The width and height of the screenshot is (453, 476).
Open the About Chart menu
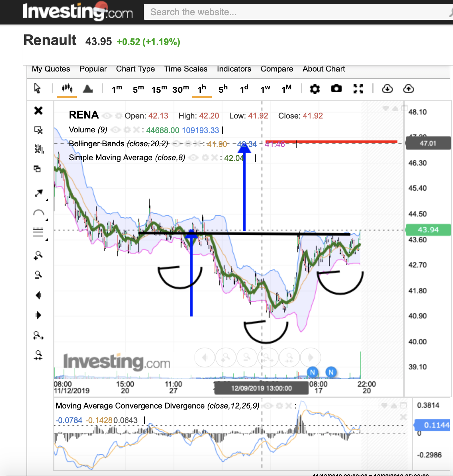(324, 69)
